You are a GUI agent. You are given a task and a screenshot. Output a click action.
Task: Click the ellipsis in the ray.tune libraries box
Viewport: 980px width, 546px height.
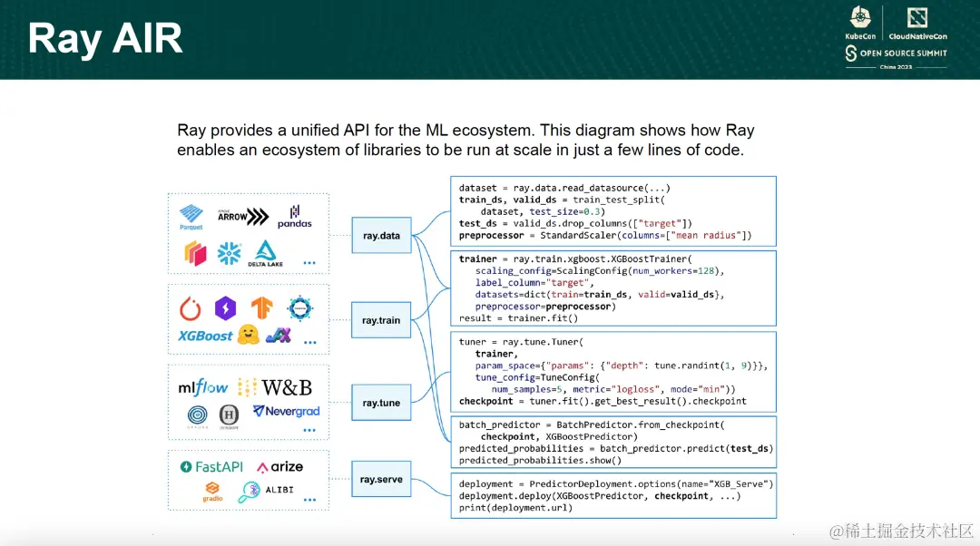tap(309, 431)
